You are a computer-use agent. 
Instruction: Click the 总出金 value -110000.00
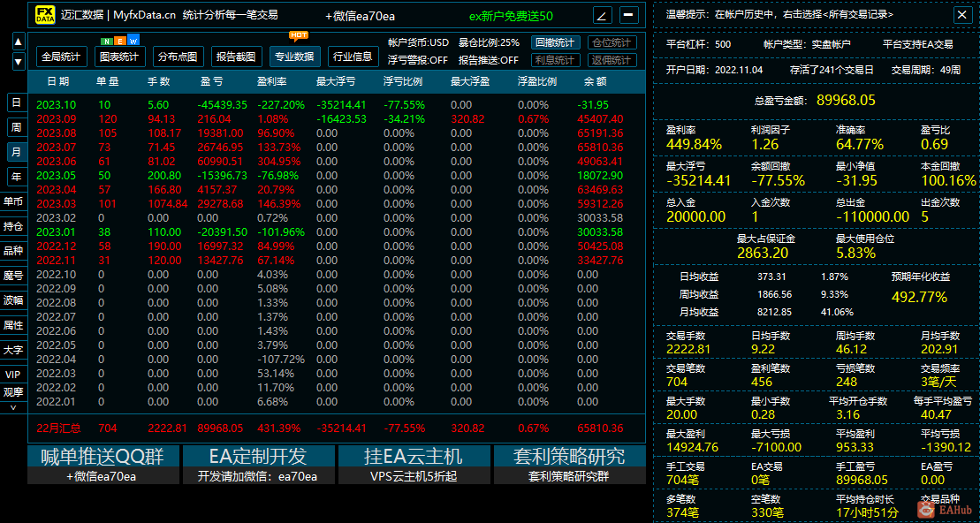point(872,216)
